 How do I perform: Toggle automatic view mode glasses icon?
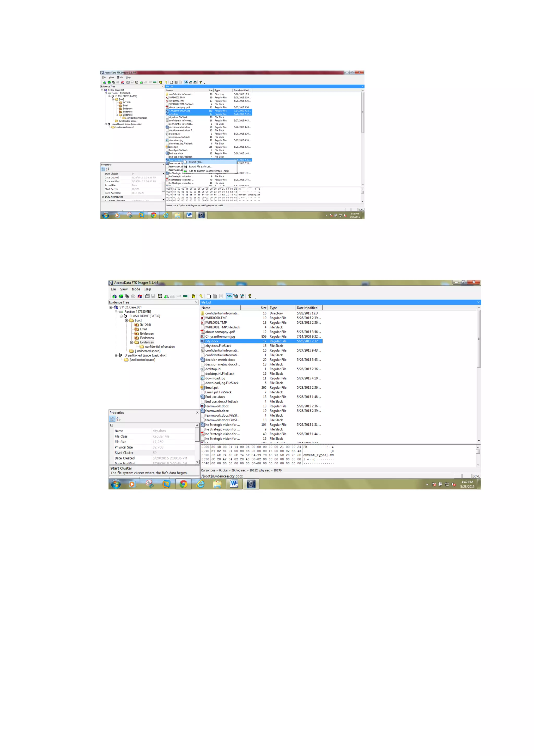click(229, 296)
